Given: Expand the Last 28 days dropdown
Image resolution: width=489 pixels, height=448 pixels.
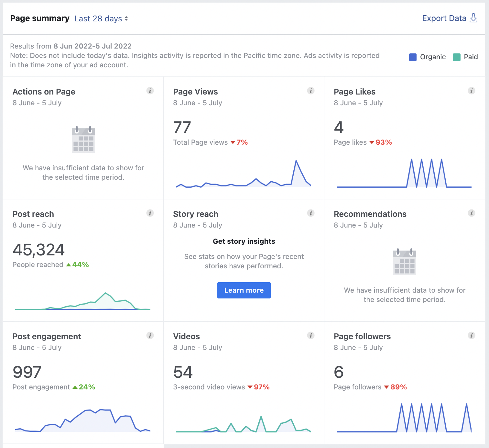Looking at the screenshot, I should point(101,19).
